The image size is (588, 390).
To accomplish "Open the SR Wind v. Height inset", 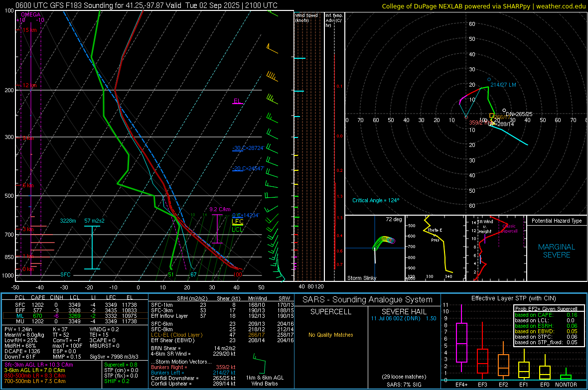I will (496, 248).
